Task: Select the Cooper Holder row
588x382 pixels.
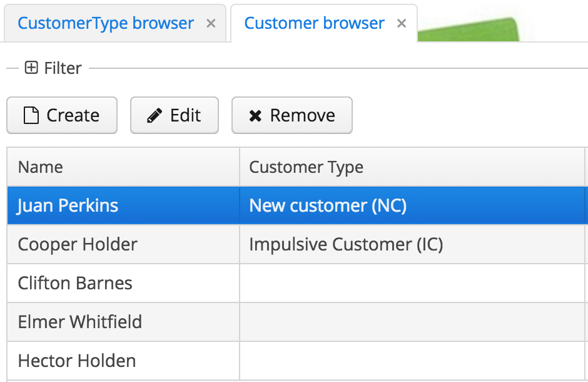Action: 297,244
